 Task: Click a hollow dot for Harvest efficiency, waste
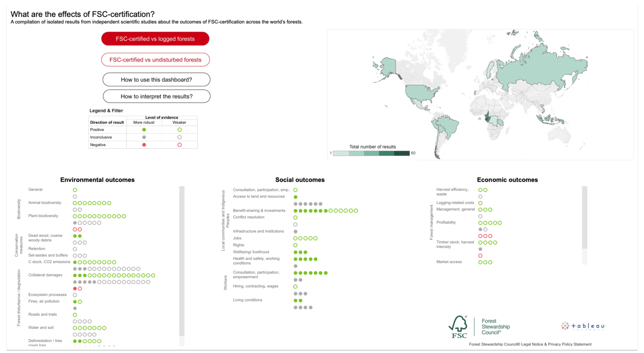click(x=481, y=190)
